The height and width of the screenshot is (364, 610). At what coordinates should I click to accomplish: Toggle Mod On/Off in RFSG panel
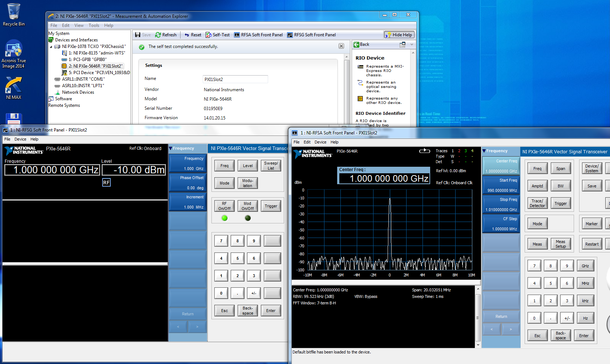coord(248,206)
